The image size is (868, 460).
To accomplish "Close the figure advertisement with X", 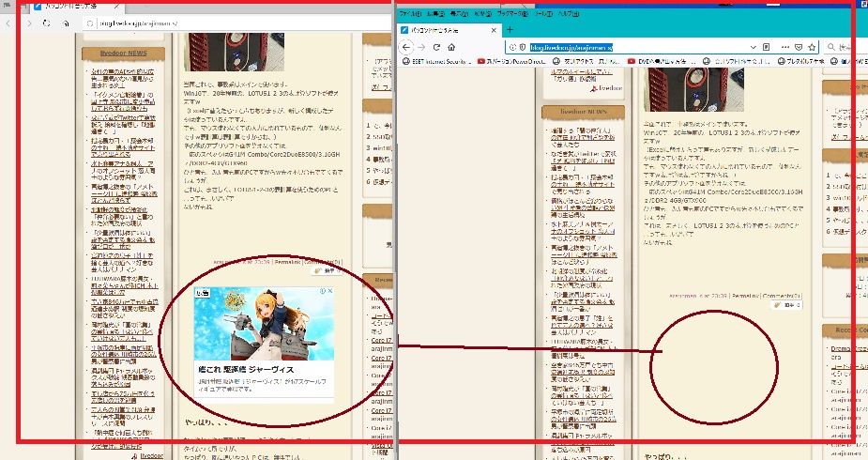I will (330, 291).
